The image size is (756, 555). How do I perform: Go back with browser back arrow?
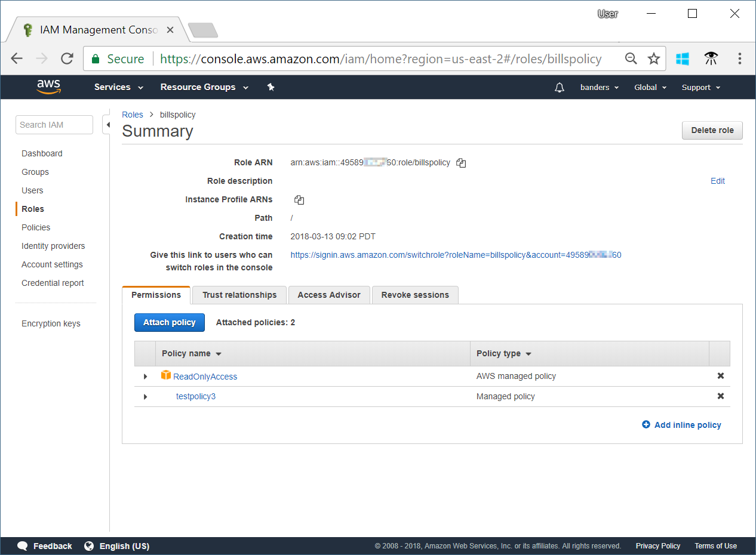(x=17, y=58)
